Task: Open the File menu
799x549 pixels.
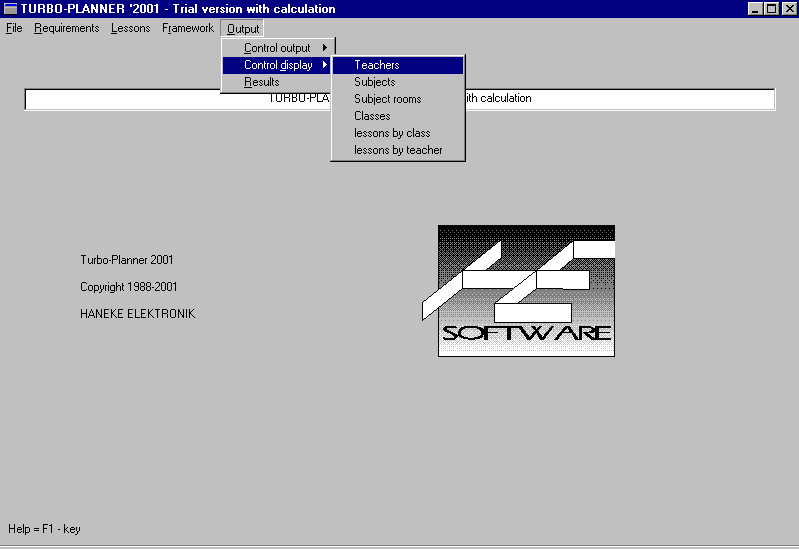Action: tap(14, 28)
